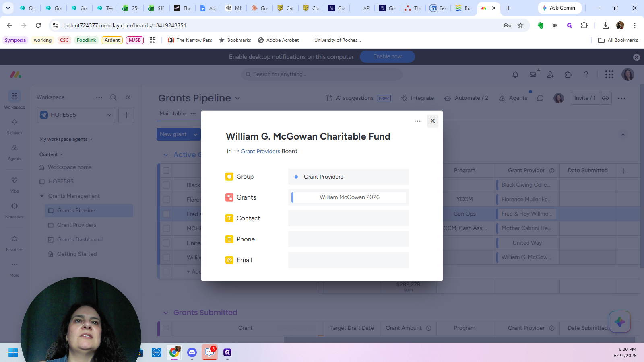The height and width of the screenshot is (362, 644).
Task: Open More options in the left rail
Action: click(x=14, y=268)
